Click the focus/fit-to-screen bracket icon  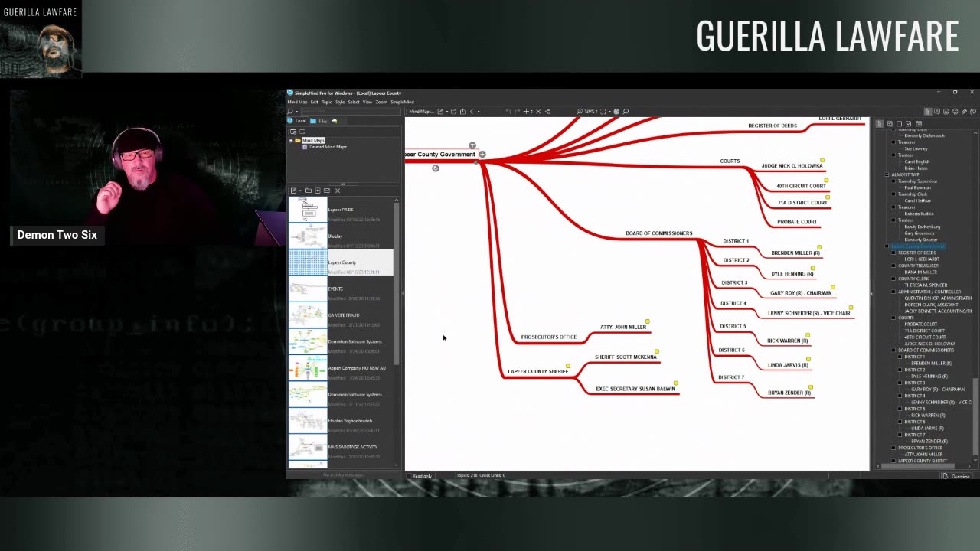[603, 112]
